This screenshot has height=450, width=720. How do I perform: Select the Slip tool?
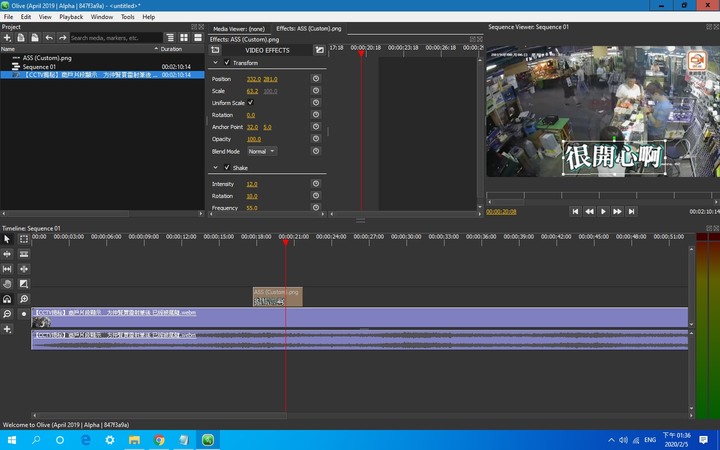tap(7, 269)
